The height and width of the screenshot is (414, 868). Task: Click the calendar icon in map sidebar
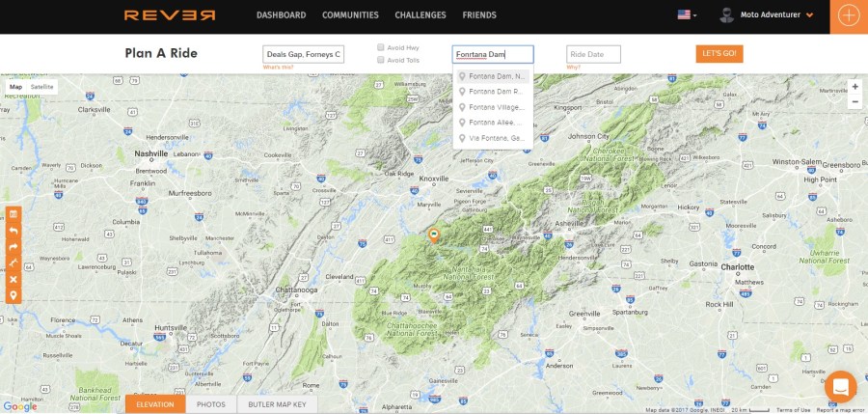pos(14,214)
